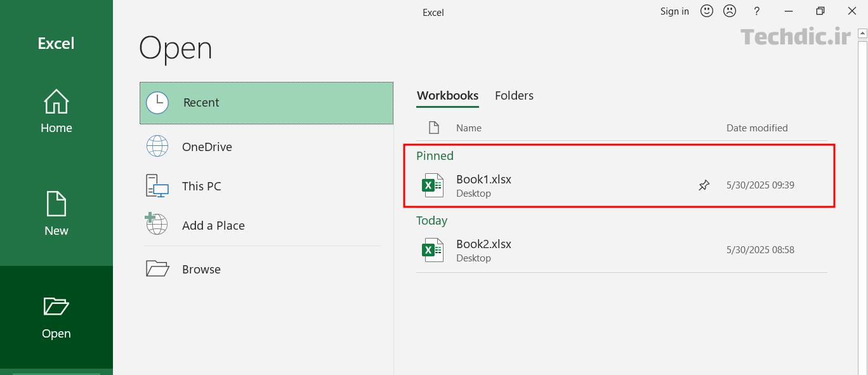Image resolution: width=868 pixels, height=375 pixels.
Task: Sort by the Name column header
Action: coord(469,128)
